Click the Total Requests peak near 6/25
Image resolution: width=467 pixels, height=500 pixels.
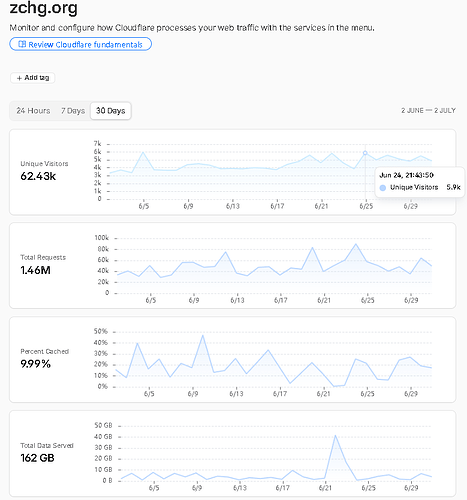tap(356, 244)
